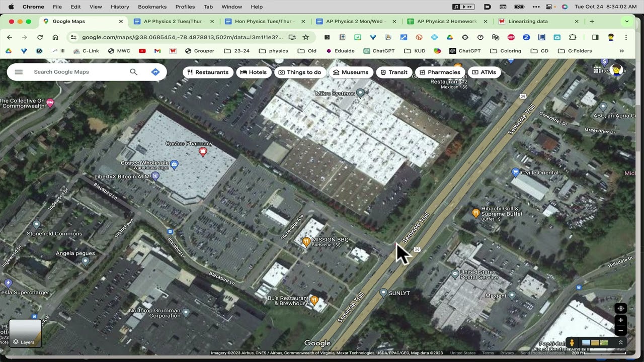The width and height of the screenshot is (644, 362).
Task: Select the Museums chip
Action: click(x=351, y=72)
